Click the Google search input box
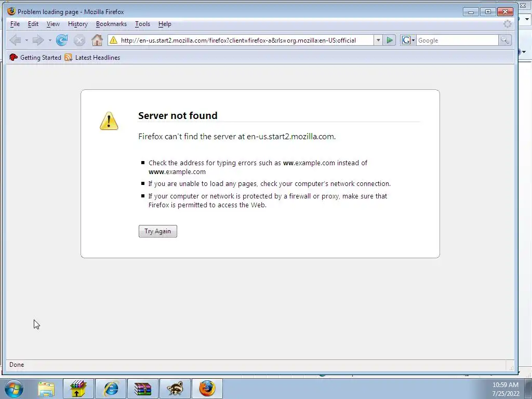Screen dimensions: 532x399 coord(457,41)
